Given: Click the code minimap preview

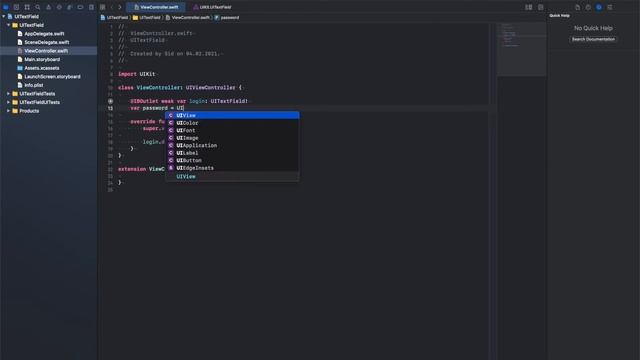Looking at the screenshot, I should tap(522, 49).
